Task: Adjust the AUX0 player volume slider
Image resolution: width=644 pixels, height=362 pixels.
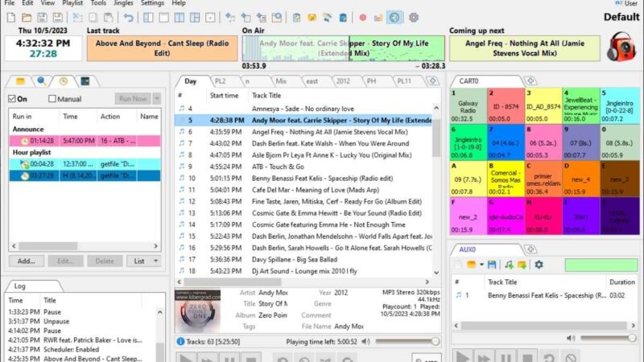Action: tap(608, 338)
